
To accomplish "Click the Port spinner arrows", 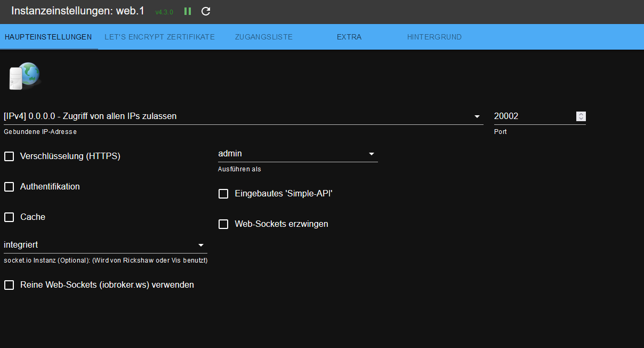I will point(581,116).
